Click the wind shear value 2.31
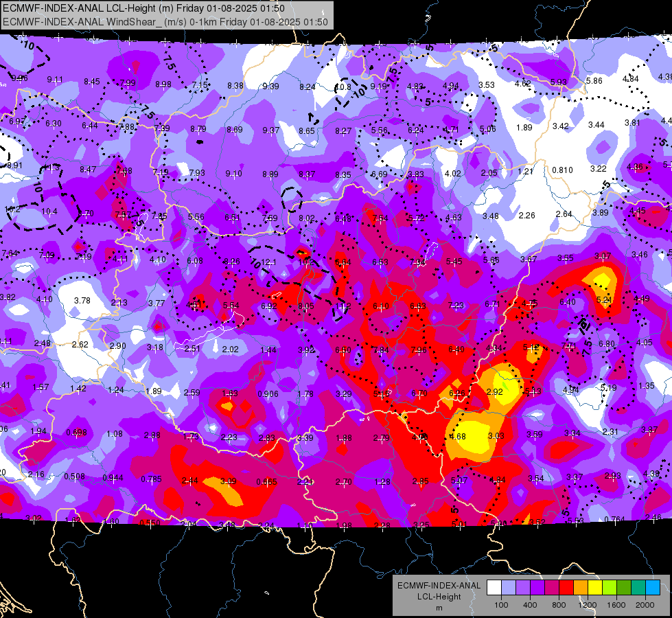Viewport: 672px width, 618px height. click(x=610, y=431)
